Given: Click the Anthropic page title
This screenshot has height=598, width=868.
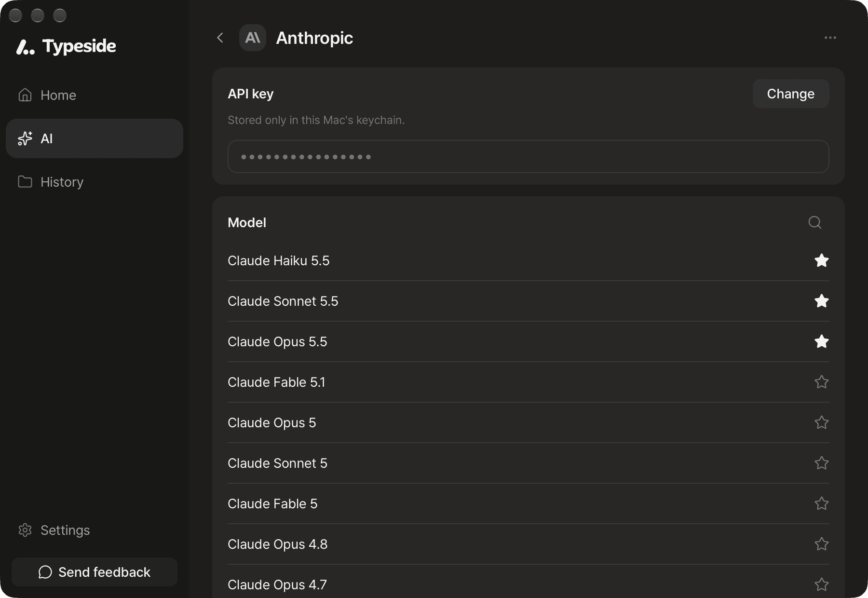Looking at the screenshot, I should tap(314, 38).
